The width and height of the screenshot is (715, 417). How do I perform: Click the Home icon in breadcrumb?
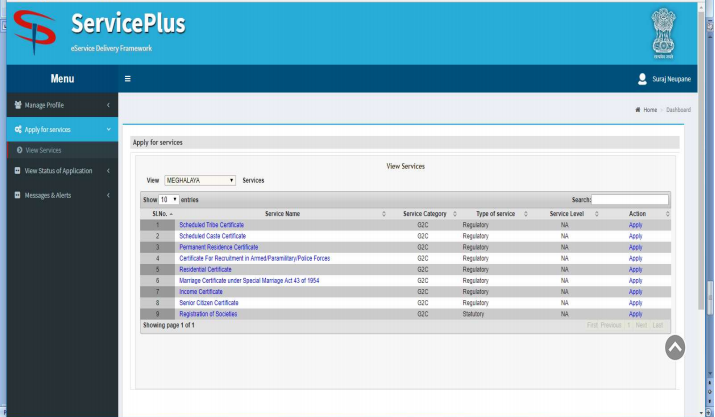[x=638, y=109]
